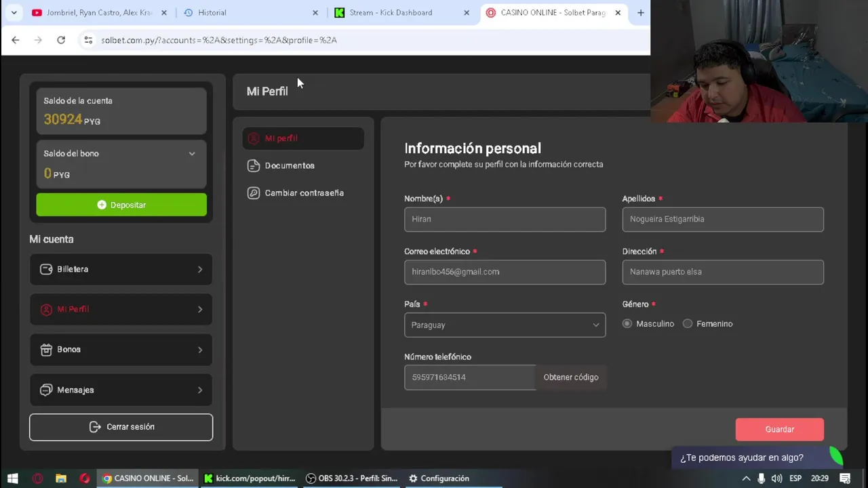This screenshot has width=868, height=488.
Task: Click the Nombre(s) field containing Hiran
Action: pyautogui.click(x=505, y=219)
